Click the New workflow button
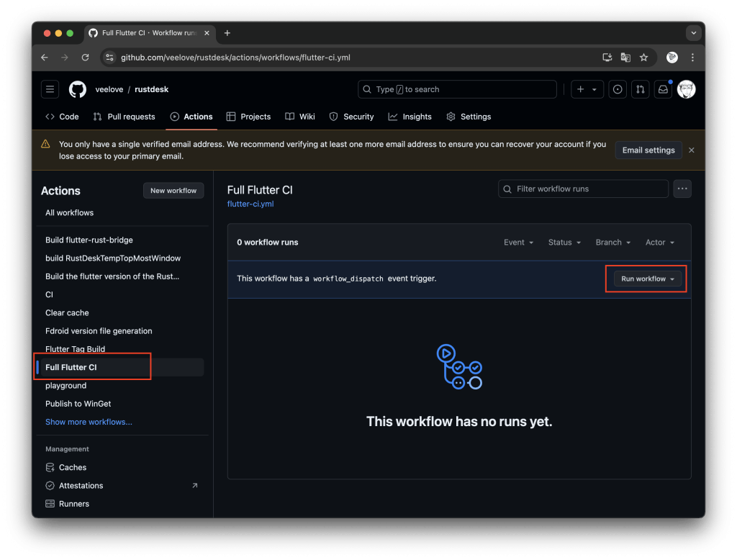Image resolution: width=737 pixels, height=560 pixels. pyautogui.click(x=173, y=191)
